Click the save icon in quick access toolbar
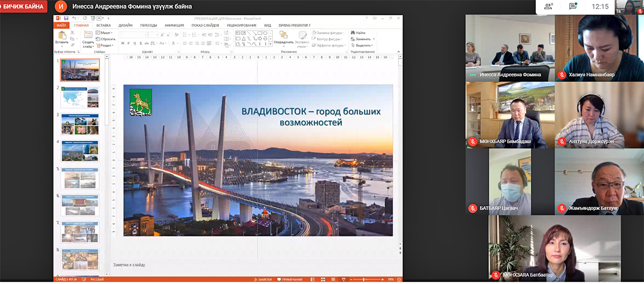The image size is (644, 284). click(x=66, y=18)
